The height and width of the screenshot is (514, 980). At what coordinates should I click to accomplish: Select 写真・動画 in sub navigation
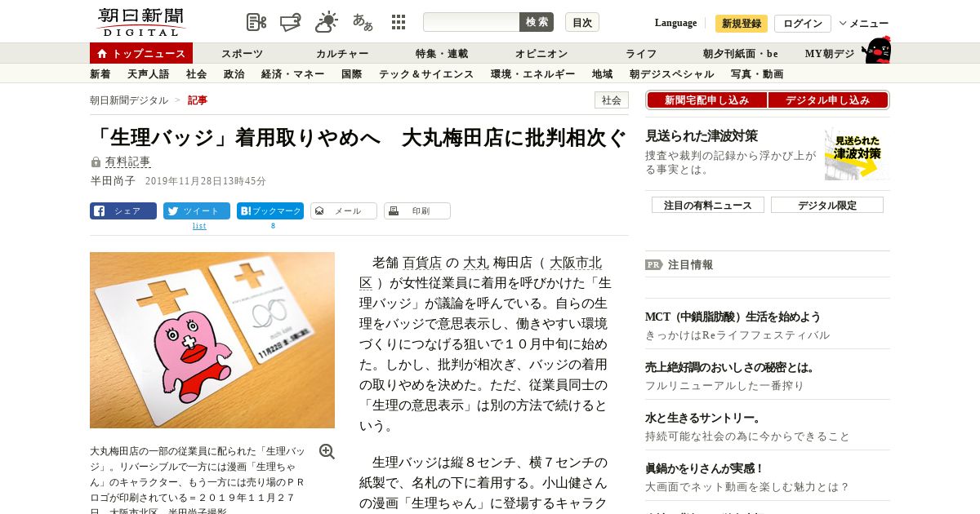point(756,74)
